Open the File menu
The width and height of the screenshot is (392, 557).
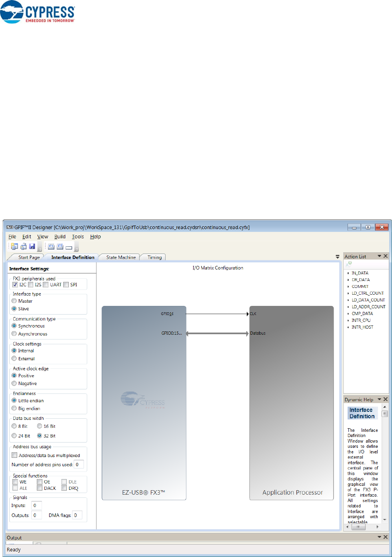coord(12,237)
